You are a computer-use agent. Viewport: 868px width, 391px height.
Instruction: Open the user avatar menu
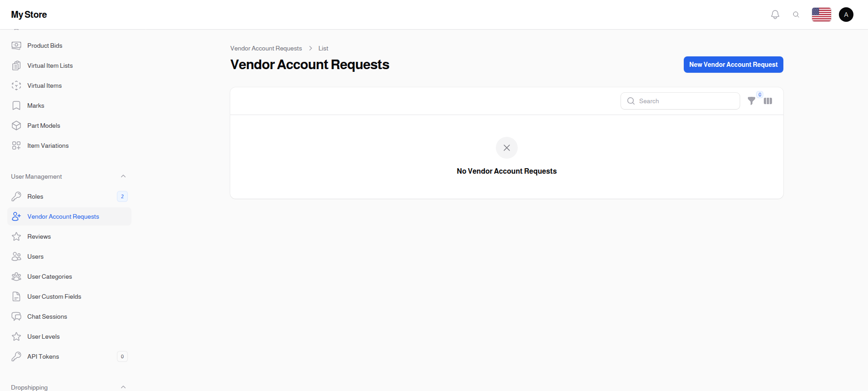coord(846,15)
